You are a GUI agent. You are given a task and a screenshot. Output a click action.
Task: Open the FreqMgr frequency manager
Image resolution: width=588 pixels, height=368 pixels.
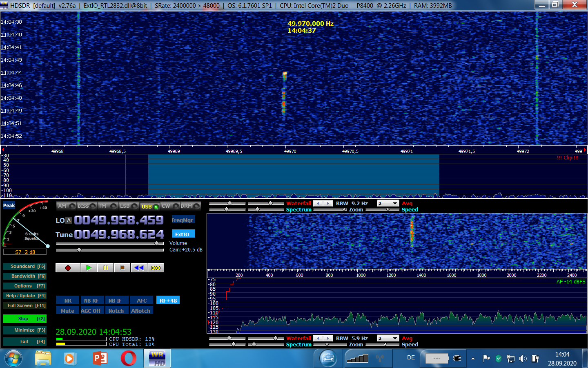click(x=183, y=220)
